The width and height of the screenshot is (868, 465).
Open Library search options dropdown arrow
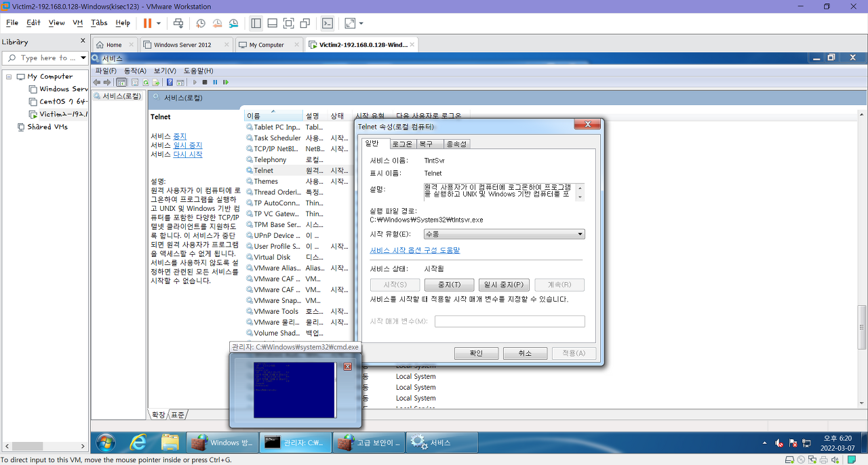pos(83,58)
